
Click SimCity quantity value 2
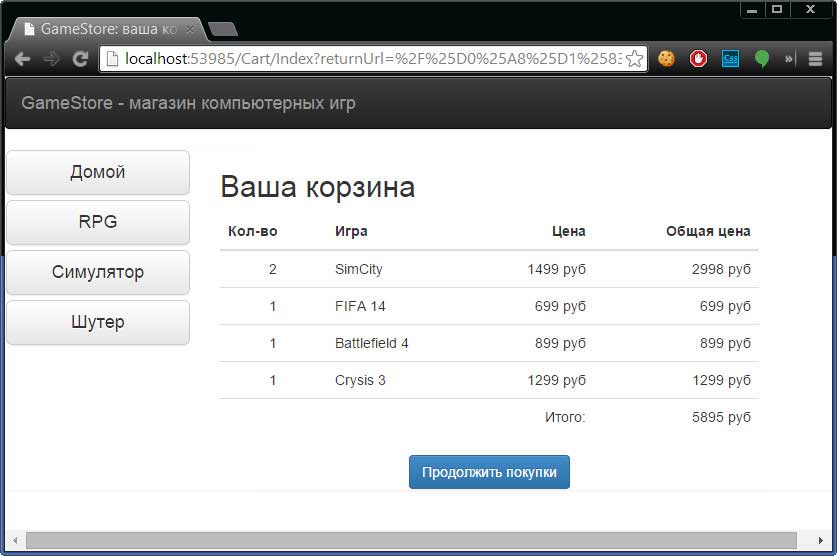(x=273, y=269)
